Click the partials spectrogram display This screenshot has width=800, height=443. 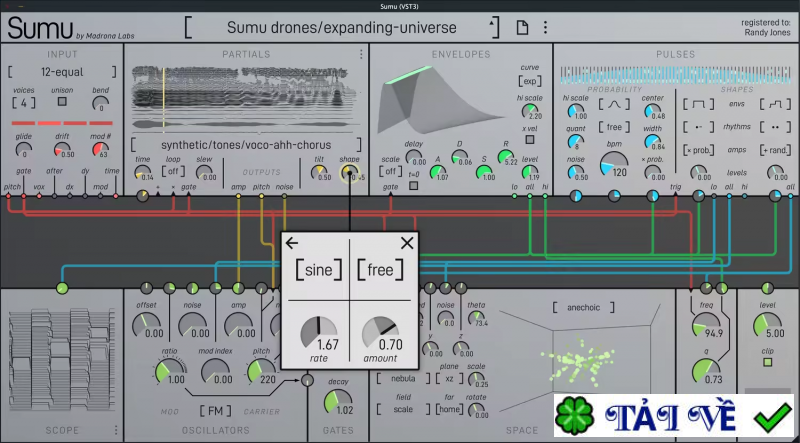[x=246, y=98]
